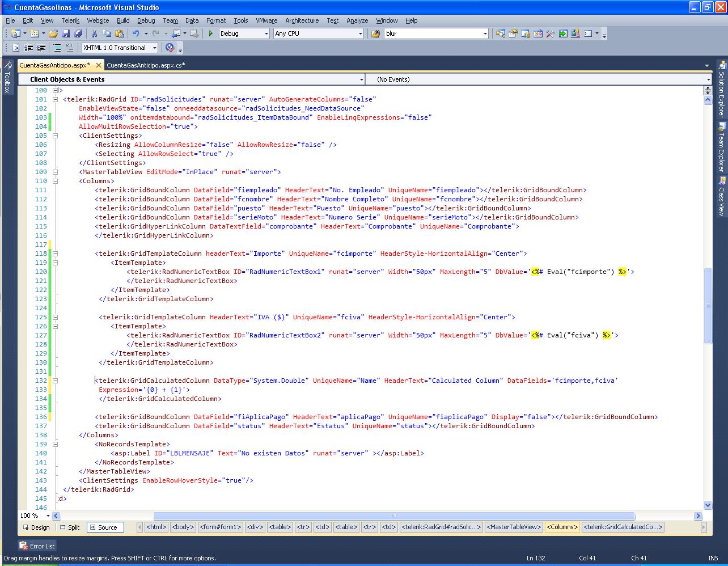Screen dimensions: 728x566
Task: Open the Debug configuration dropdown
Action: 266,33
